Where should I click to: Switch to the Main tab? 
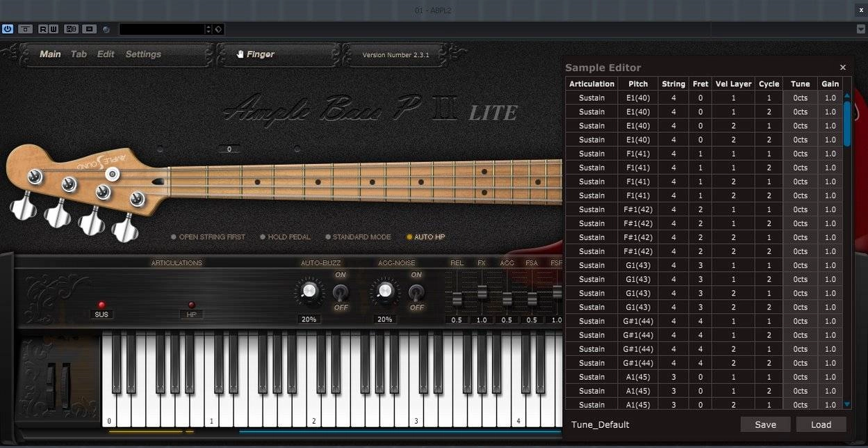click(50, 54)
